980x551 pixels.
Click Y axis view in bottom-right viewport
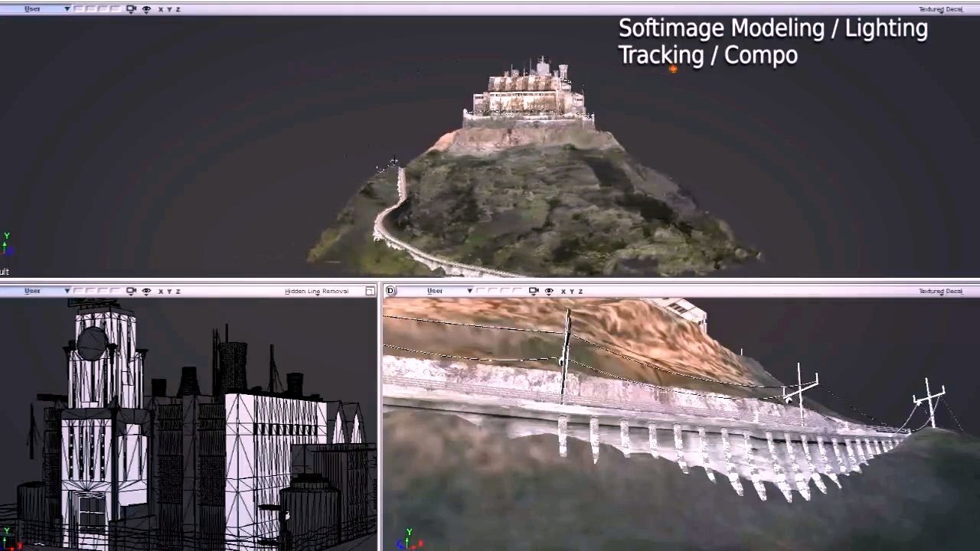(572, 291)
